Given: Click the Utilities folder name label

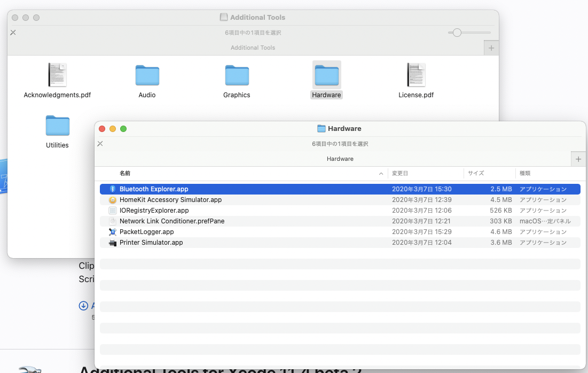Looking at the screenshot, I should pos(57,145).
